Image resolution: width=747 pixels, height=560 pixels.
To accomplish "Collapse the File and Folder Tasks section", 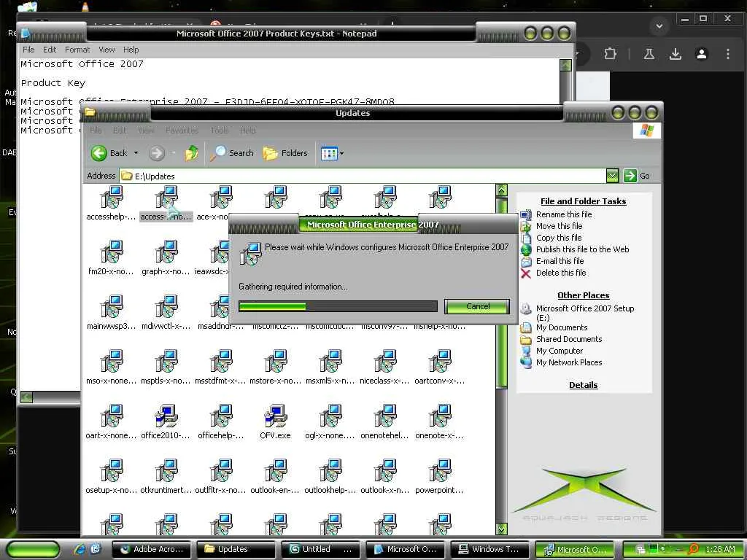I will point(583,201).
